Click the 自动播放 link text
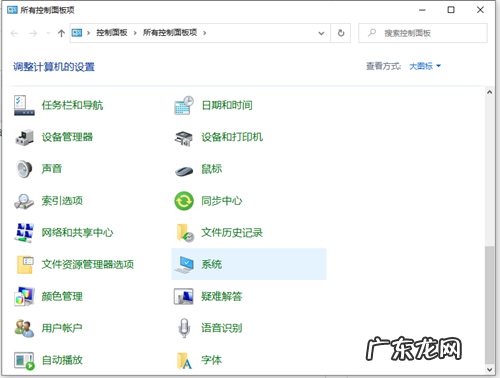Viewport: 500px width, 378px height. tap(62, 360)
